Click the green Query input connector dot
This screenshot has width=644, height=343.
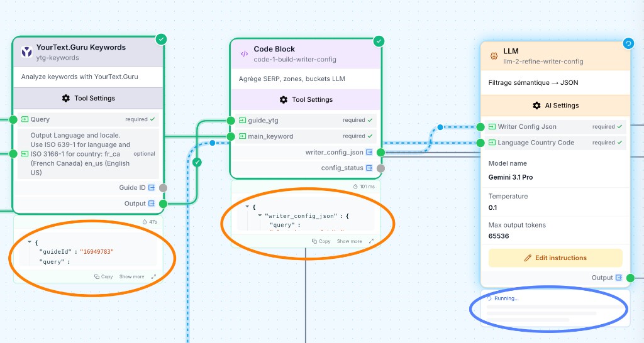[13, 119]
